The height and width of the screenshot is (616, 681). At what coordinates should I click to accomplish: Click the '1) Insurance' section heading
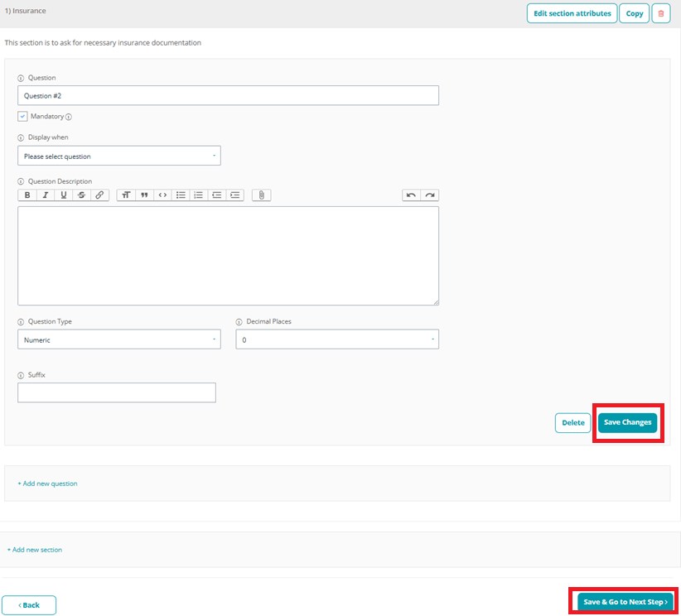25,11
